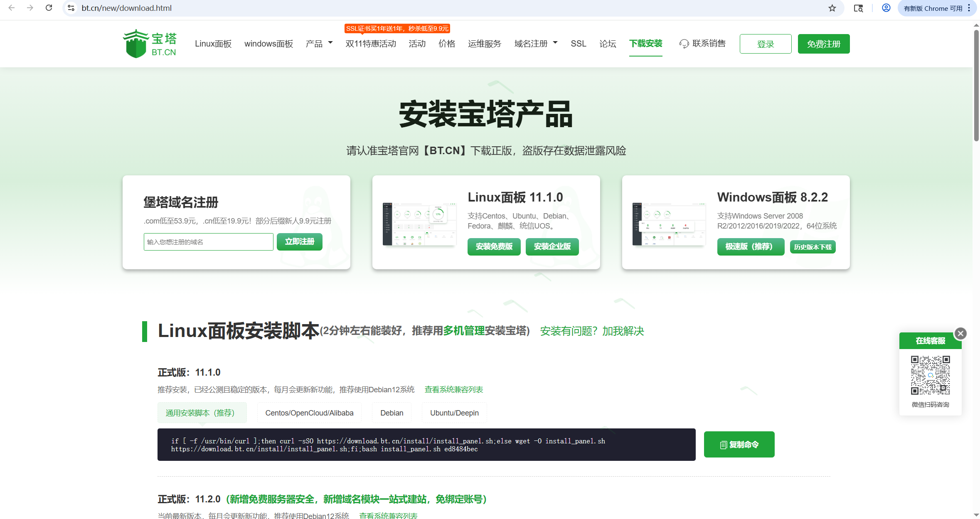
Task: Bookmark this page with the star icon
Action: (x=832, y=8)
